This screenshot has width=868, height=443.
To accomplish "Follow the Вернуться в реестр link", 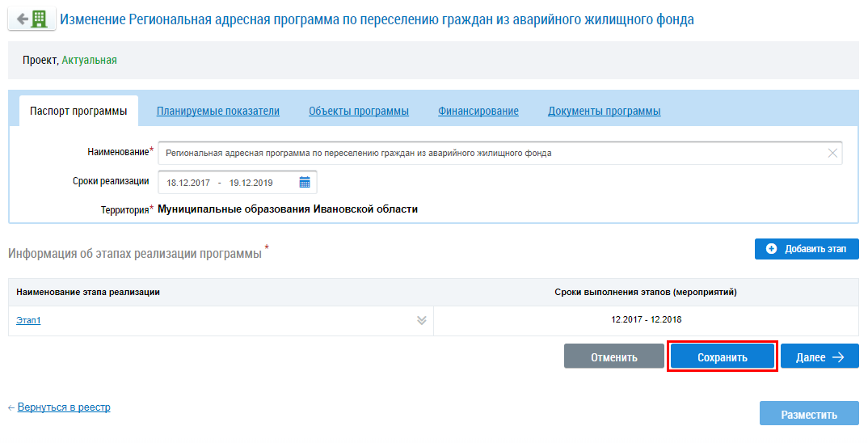I will pyautogui.click(x=64, y=407).
